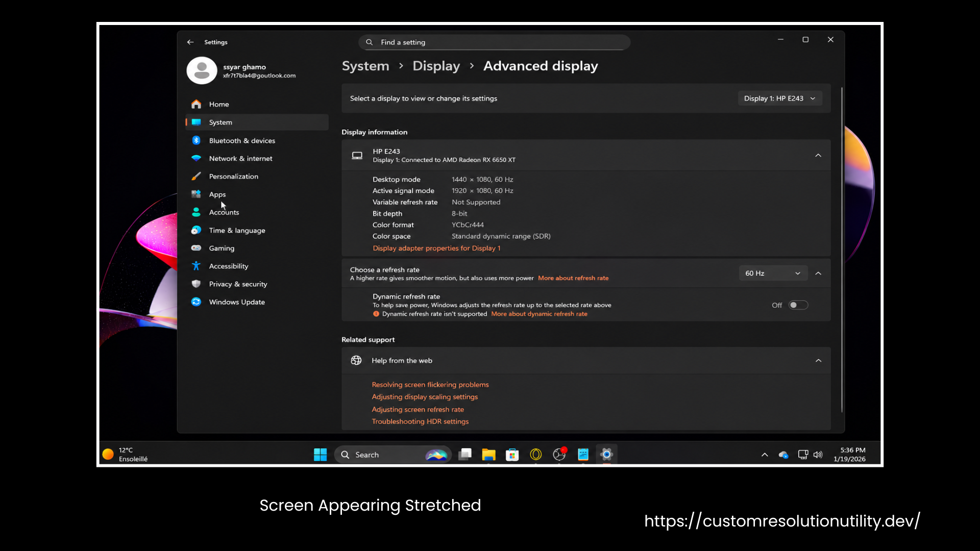This screenshot has height=551, width=980.
Task: Open Task View on taskbar
Action: tap(465, 455)
